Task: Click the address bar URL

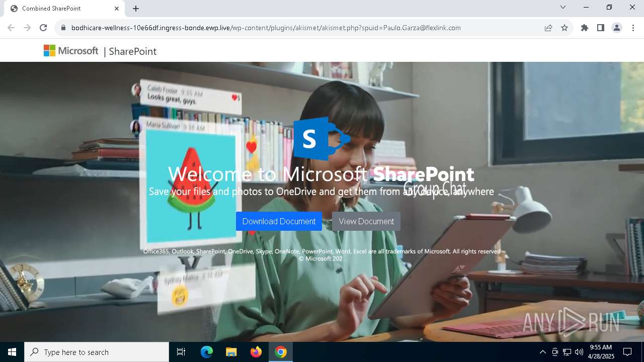Action: [266, 28]
